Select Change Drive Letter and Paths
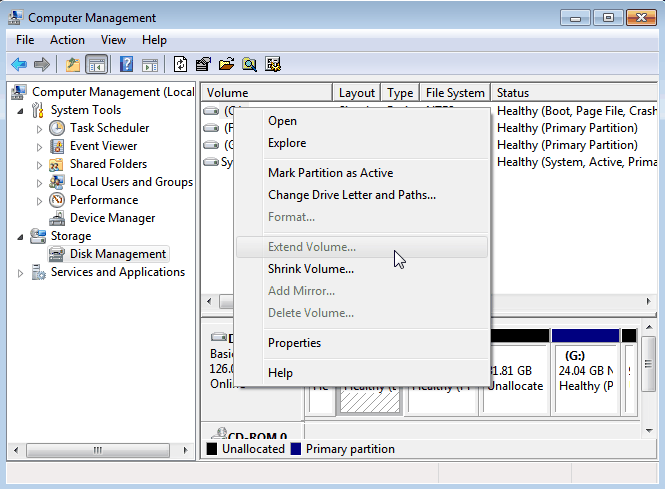This screenshot has width=665, height=489. pos(362,195)
